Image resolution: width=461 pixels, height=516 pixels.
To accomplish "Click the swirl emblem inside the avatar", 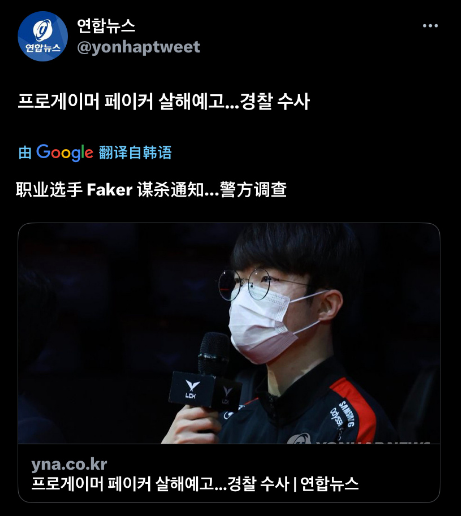I will (x=43, y=30).
